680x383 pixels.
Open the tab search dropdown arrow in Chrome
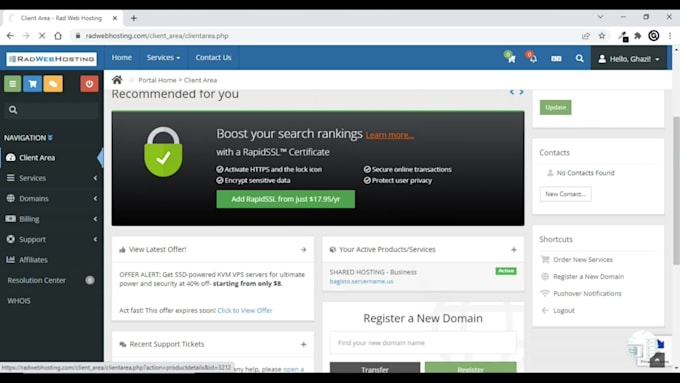click(x=600, y=17)
